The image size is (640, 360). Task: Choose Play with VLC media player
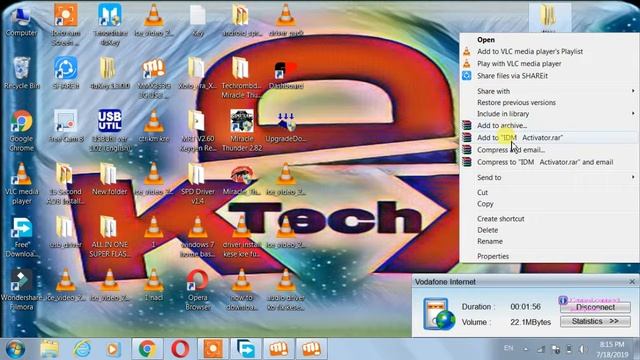click(x=519, y=64)
